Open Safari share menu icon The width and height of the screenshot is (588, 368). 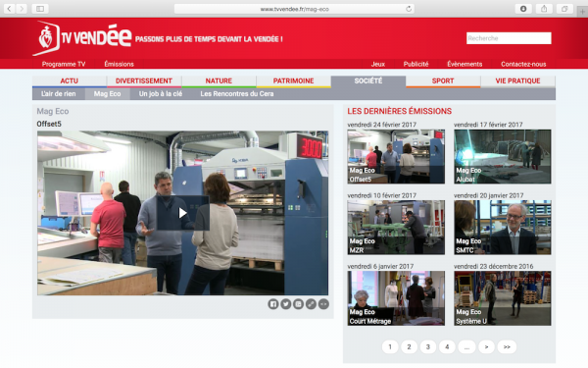point(544,9)
